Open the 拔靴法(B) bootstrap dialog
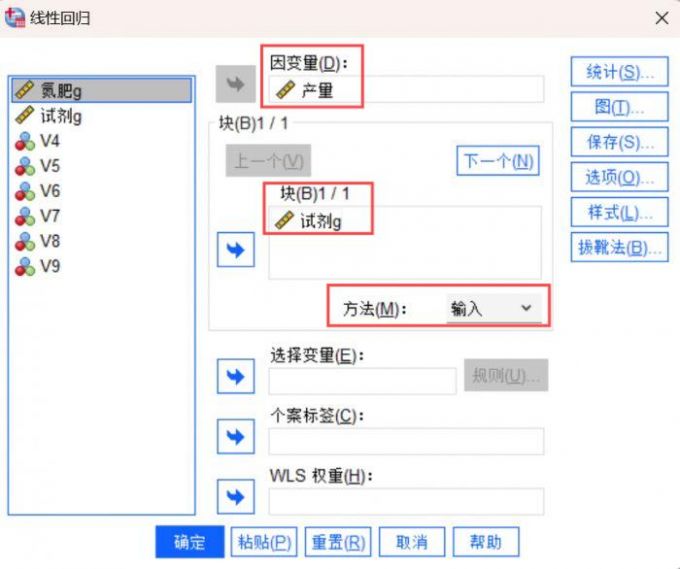 (619, 247)
